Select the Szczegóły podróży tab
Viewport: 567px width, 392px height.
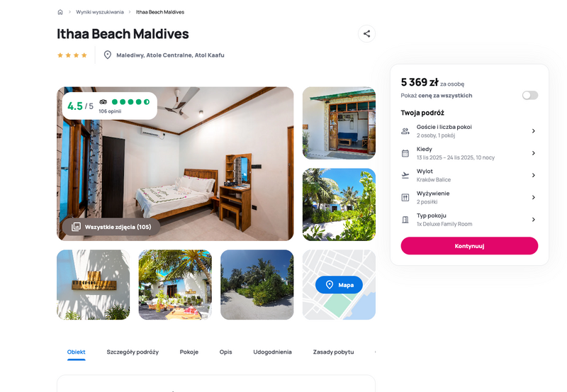click(133, 352)
